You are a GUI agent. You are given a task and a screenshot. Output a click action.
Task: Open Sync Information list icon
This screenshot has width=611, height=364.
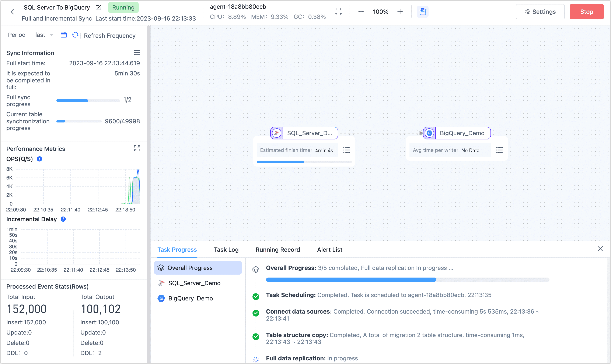click(137, 53)
